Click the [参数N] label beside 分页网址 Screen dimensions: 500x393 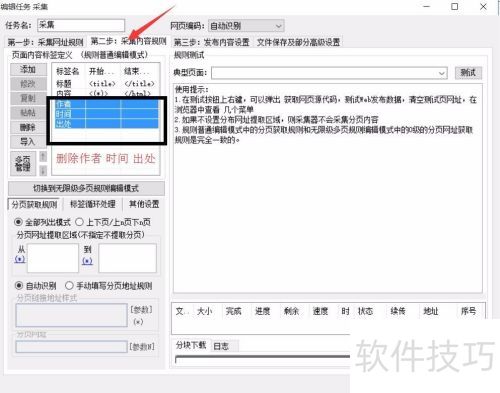point(142,347)
